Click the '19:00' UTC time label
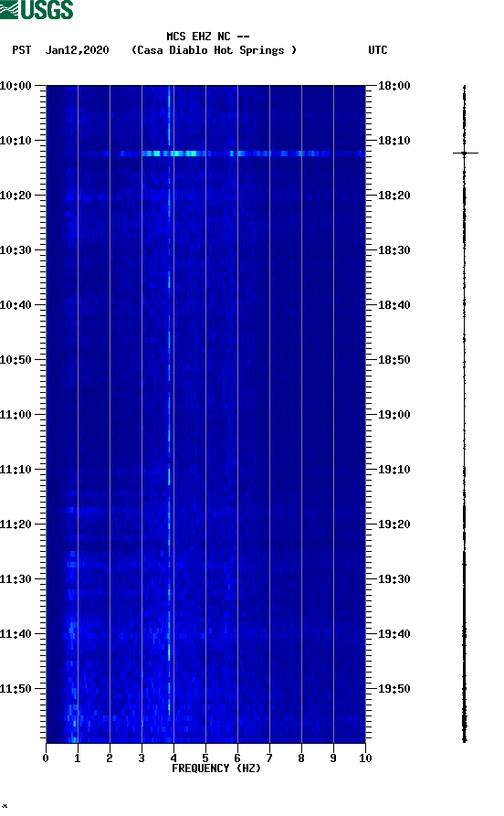The height and width of the screenshot is (816, 504). (x=394, y=415)
